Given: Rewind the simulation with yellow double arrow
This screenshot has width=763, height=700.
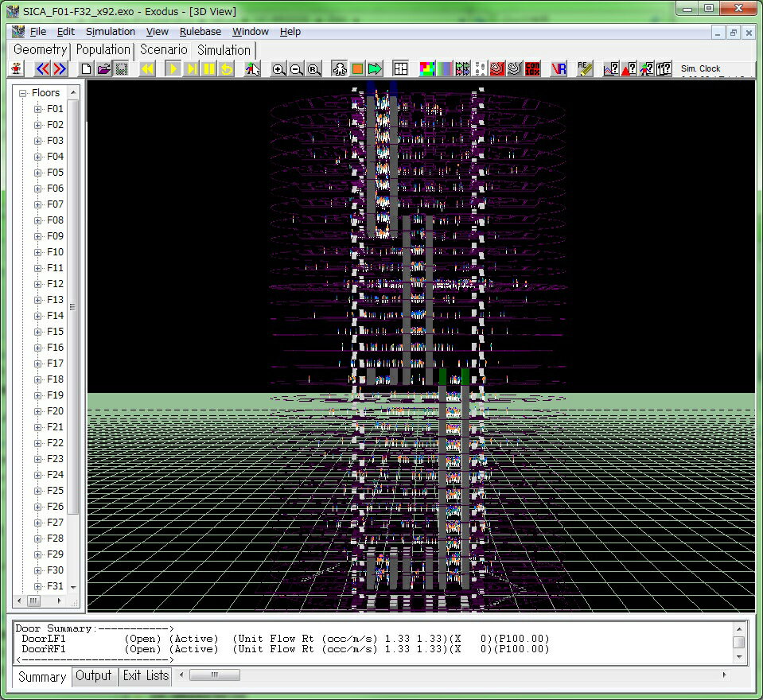Looking at the screenshot, I should click(147, 68).
